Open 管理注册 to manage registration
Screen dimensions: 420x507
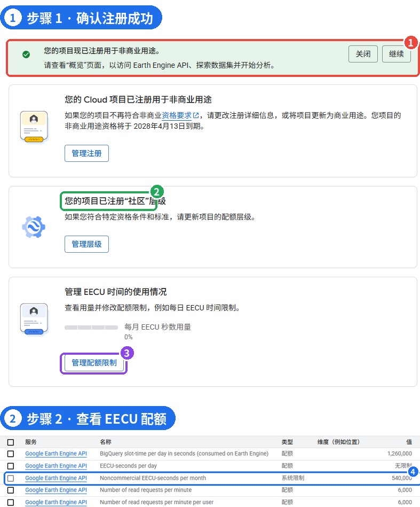coord(86,153)
